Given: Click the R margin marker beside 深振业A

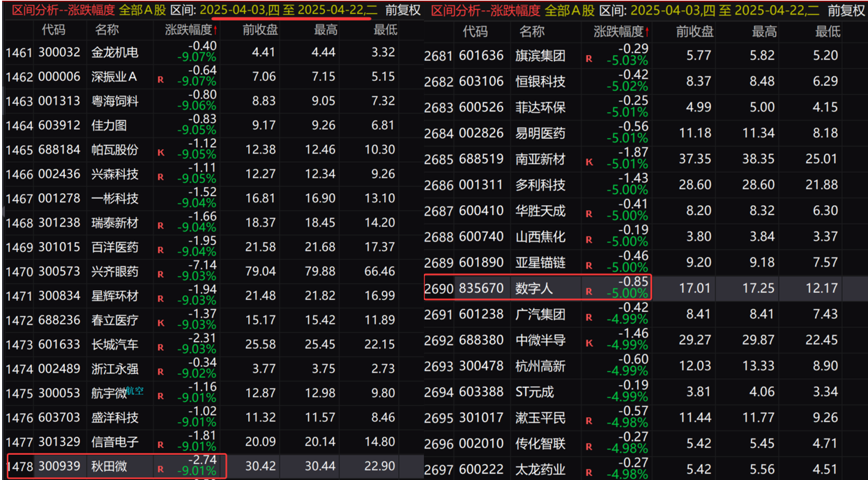Looking at the screenshot, I should point(161,80).
